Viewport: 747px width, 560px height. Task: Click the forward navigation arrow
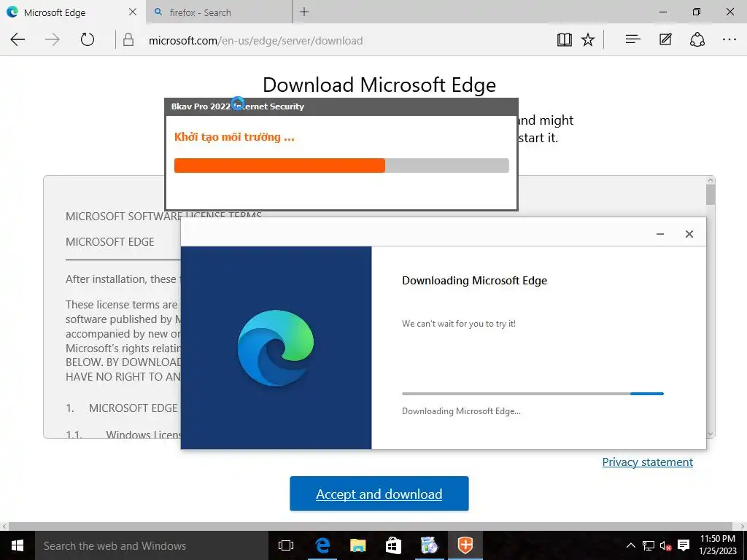click(x=53, y=39)
